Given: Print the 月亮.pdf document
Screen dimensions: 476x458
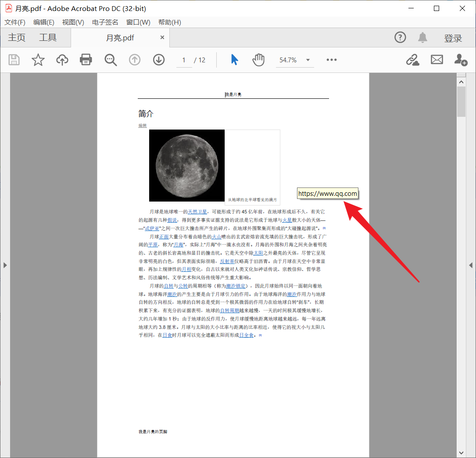Looking at the screenshot, I should (x=86, y=60).
